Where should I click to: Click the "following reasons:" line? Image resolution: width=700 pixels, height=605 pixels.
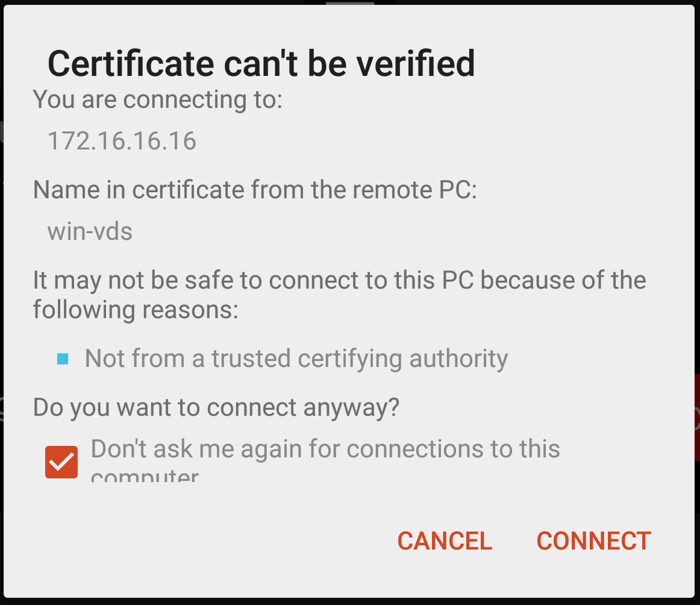point(136,310)
